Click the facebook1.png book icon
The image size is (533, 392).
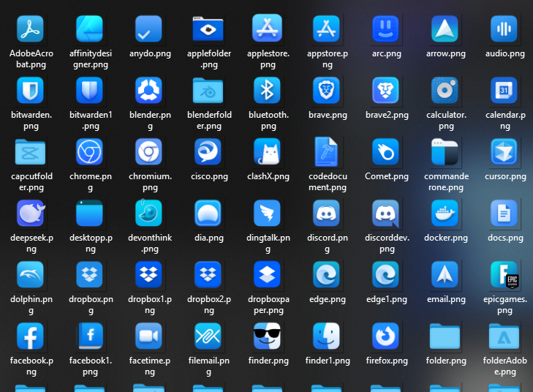91,336
